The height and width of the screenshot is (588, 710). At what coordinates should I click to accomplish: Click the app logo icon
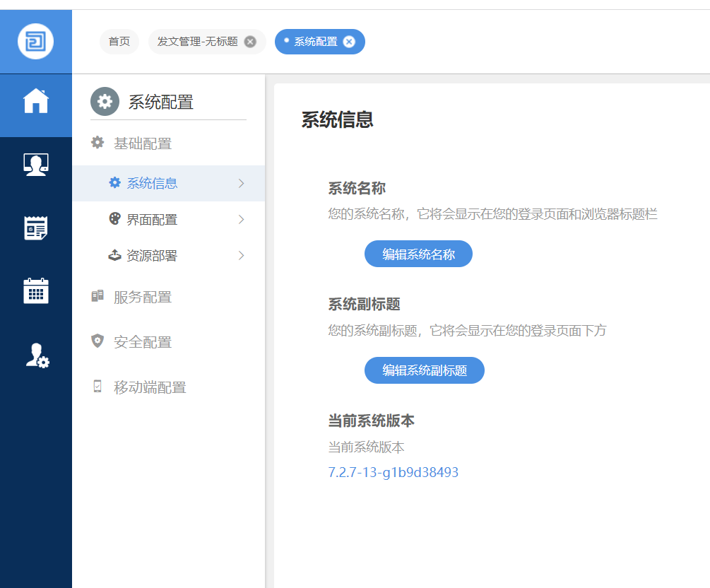36,41
